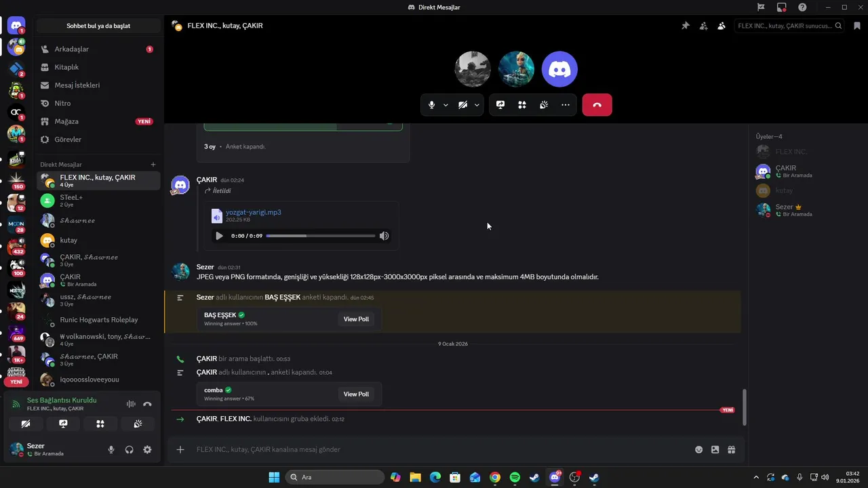Open Görevler in the sidebar
Image resolution: width=868 pixels, height=488 pixels.
98,140
